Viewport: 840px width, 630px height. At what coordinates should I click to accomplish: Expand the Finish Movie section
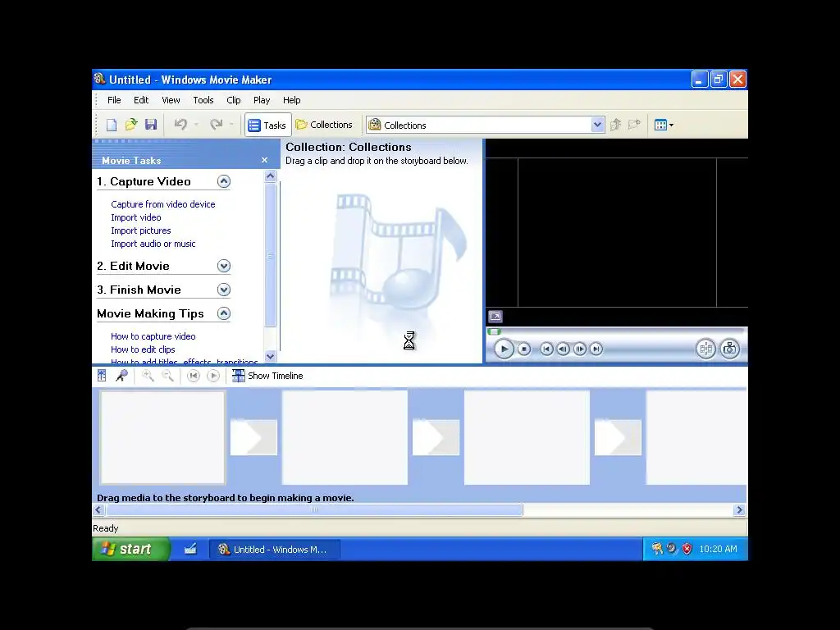click(x=224, y=290)
